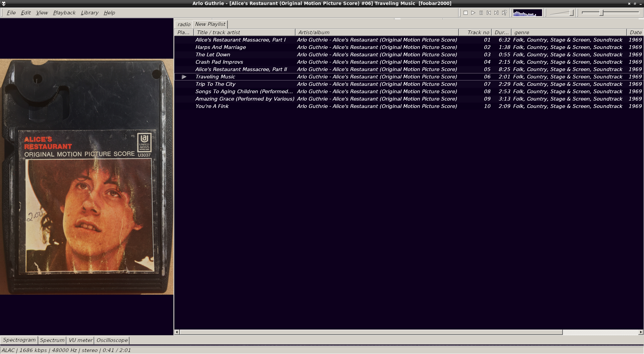Click track number 10 cell

click(x=487, y=106)
